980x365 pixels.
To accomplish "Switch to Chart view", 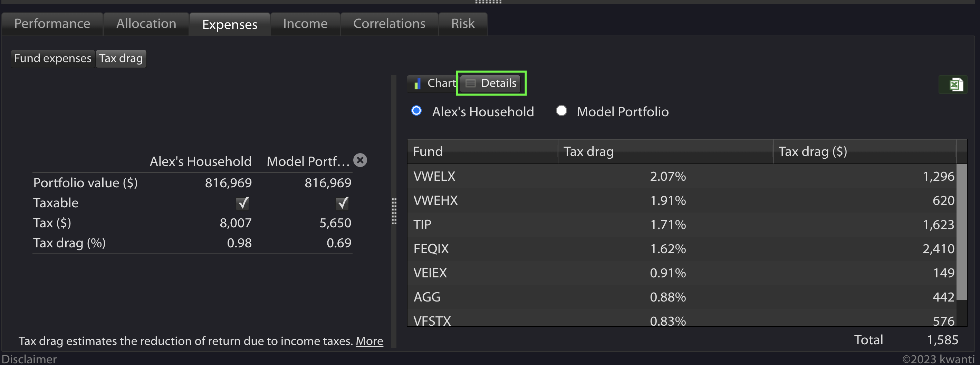I will [x=433, y=83].
